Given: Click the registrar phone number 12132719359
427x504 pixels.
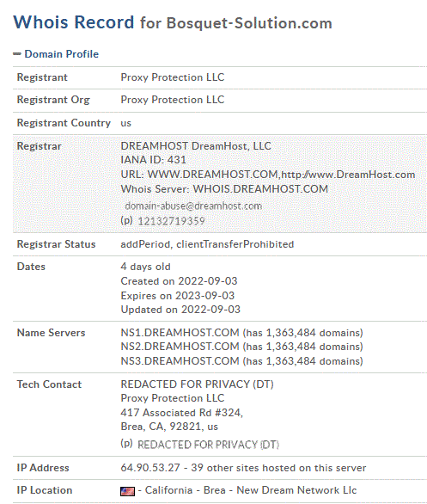Looking at the screenshot, I should click(171, 221).
